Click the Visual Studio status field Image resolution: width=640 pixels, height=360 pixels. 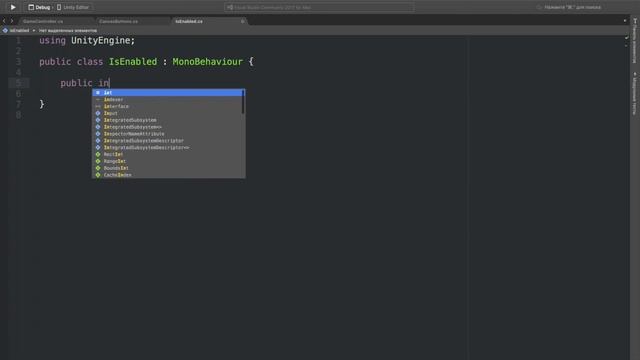319,7
